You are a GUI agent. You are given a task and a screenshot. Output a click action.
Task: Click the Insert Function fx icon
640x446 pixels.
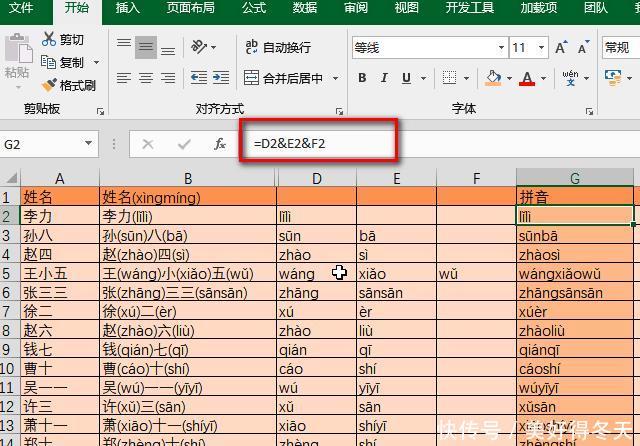coord(220,144)
